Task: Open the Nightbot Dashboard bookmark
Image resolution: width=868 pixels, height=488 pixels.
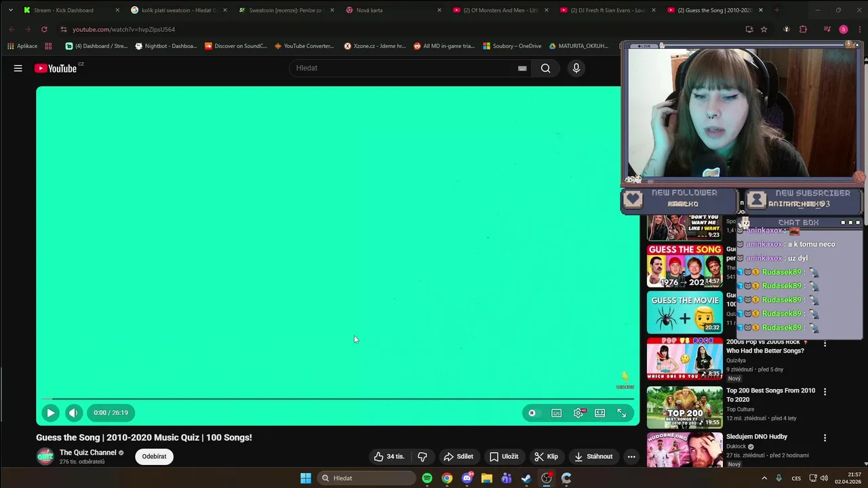Action: [x=166, y=46]
